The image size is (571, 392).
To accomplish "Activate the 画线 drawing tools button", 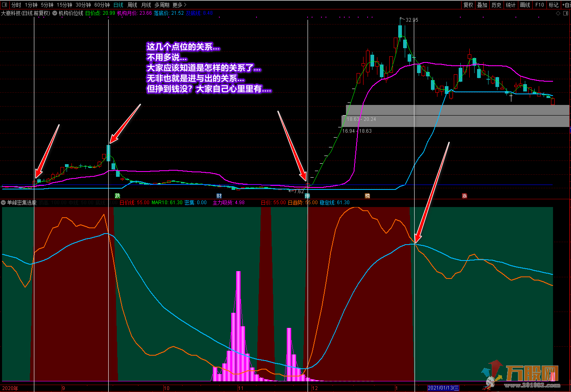I will (x=525, y=5).
